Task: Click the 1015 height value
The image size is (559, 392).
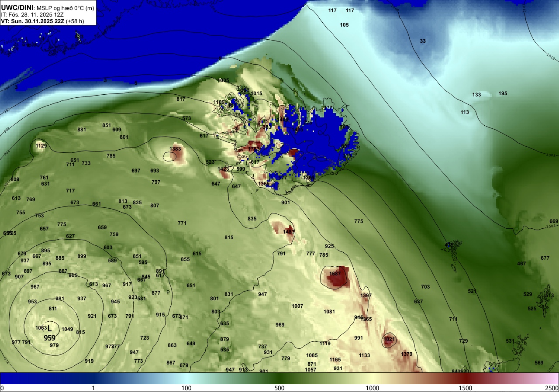Action: pyautogui.click(x=256, y=93)
